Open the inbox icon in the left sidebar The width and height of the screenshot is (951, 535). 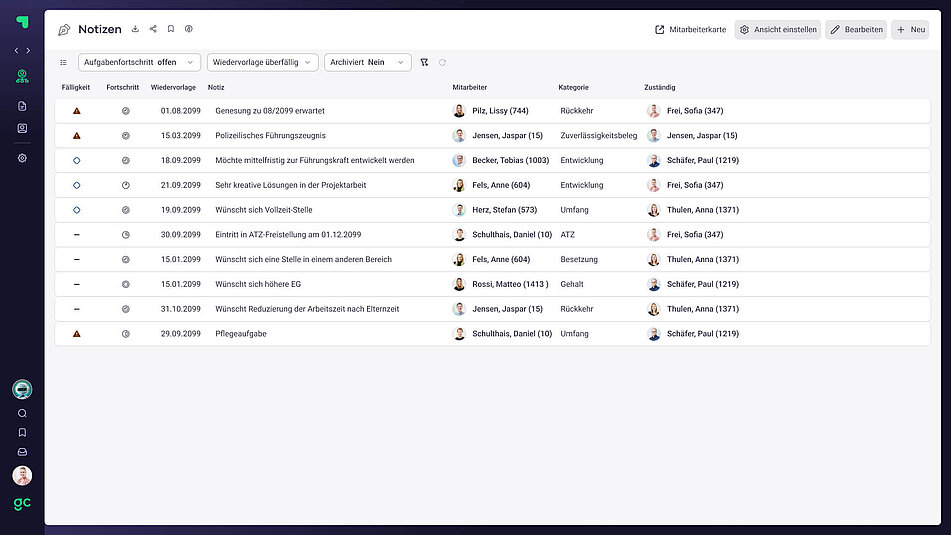coord(22,452)
